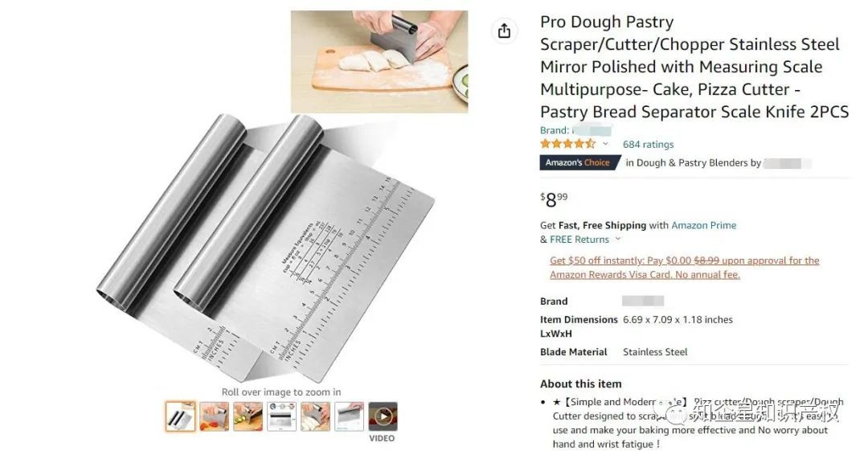Click the Brand link under the title
This screenshot has width=868, height=451.
tap(575, 131)
